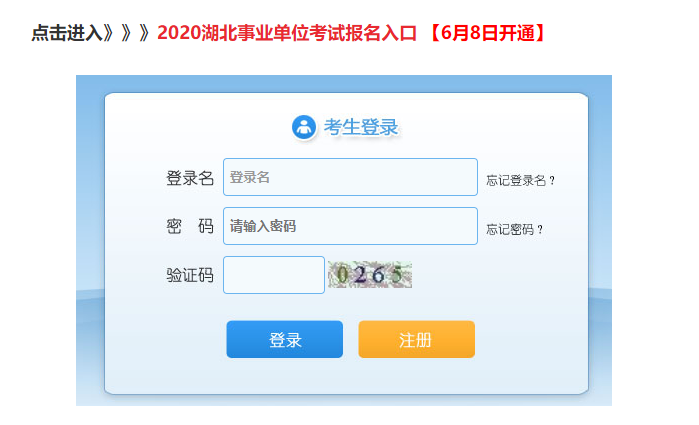Open the red 2020湖北事业单位考试报名入口 link
The height and width of the screenshot is (425, 699).
[x=287, y=33]
